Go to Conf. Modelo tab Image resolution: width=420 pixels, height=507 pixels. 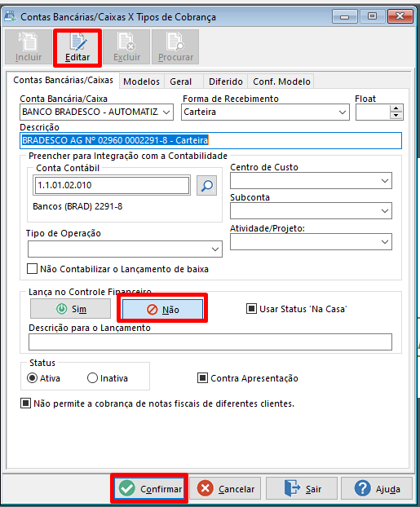tap(281, 82)
